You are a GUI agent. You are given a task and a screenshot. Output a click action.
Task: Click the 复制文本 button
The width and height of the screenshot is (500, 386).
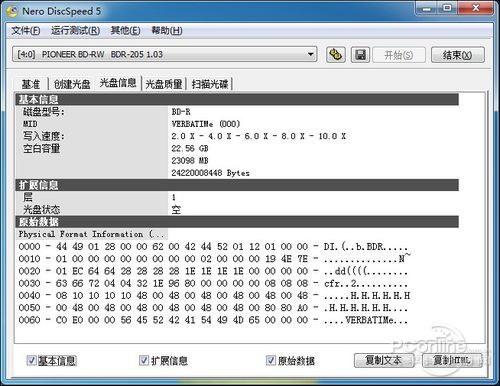click(x=384, y=360)
